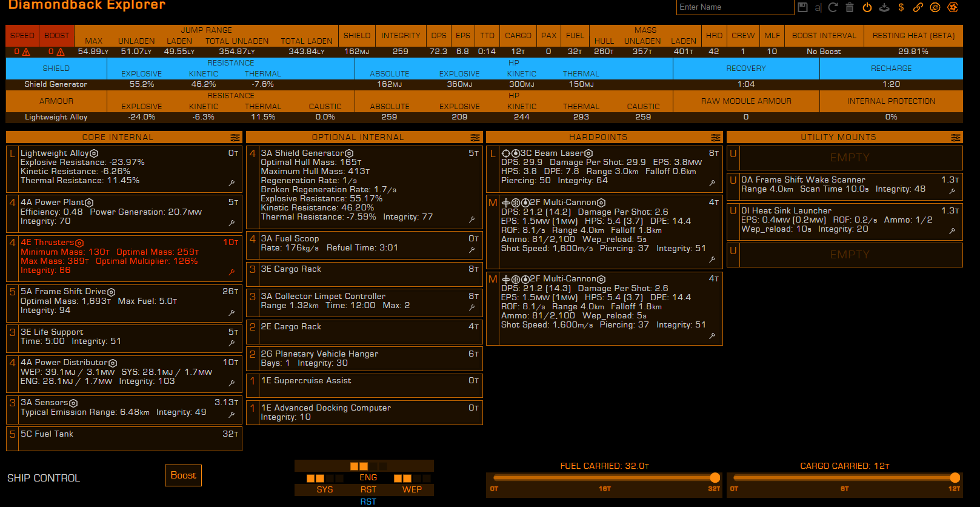Image resolution: width=980 pixels, height=507 pixels.
Task: Open modifications wrench on 4E Thrusters
Action: (x=232, y=272)
